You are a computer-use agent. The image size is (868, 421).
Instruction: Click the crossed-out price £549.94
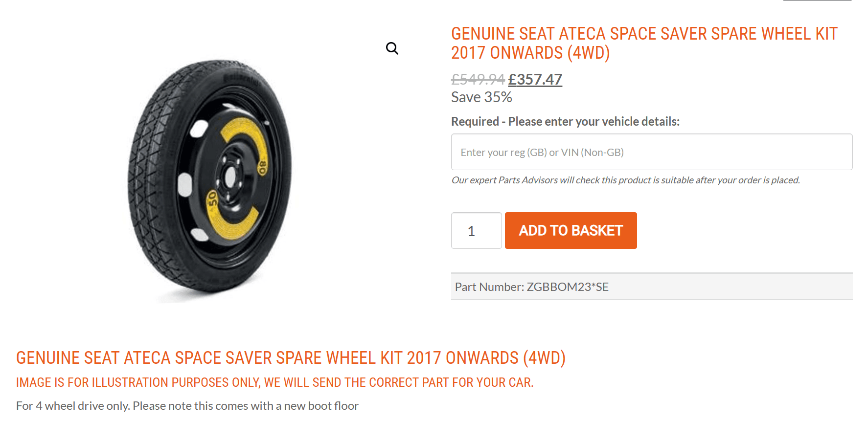click(478, 79)
